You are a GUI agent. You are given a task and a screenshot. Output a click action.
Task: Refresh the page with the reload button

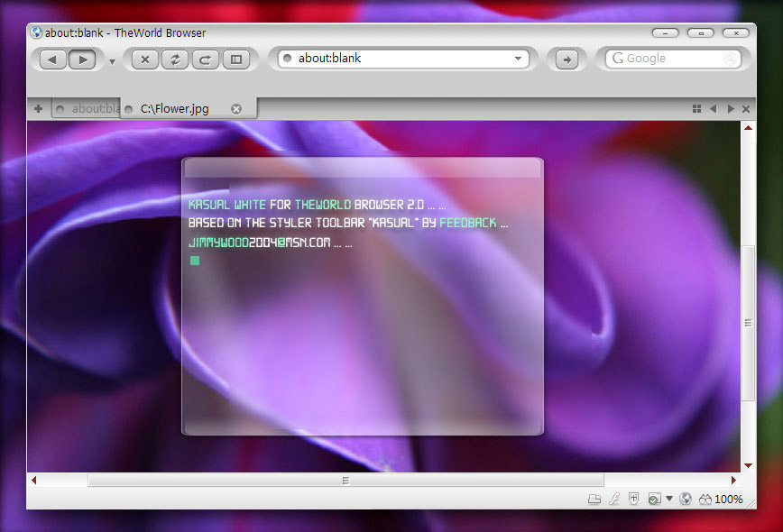175,60
